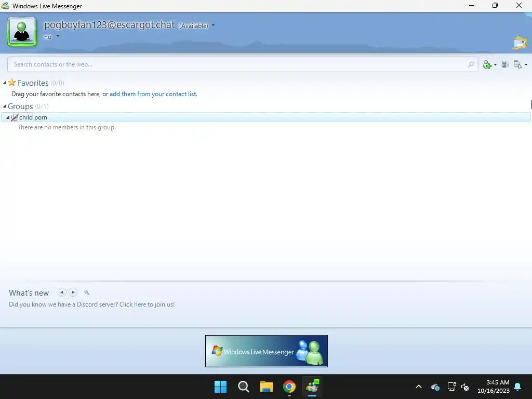Close the Windows Live Messenger window

point(519,5)
